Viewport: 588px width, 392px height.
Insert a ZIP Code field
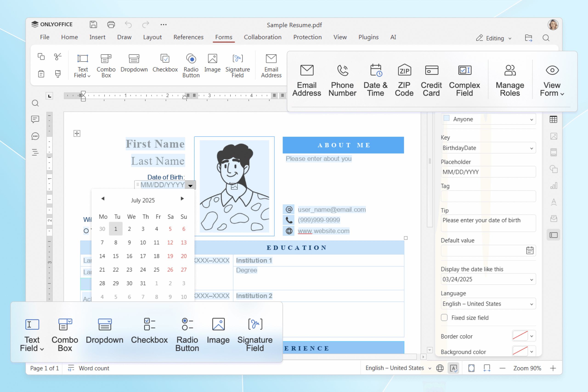[x=404, y=80]
